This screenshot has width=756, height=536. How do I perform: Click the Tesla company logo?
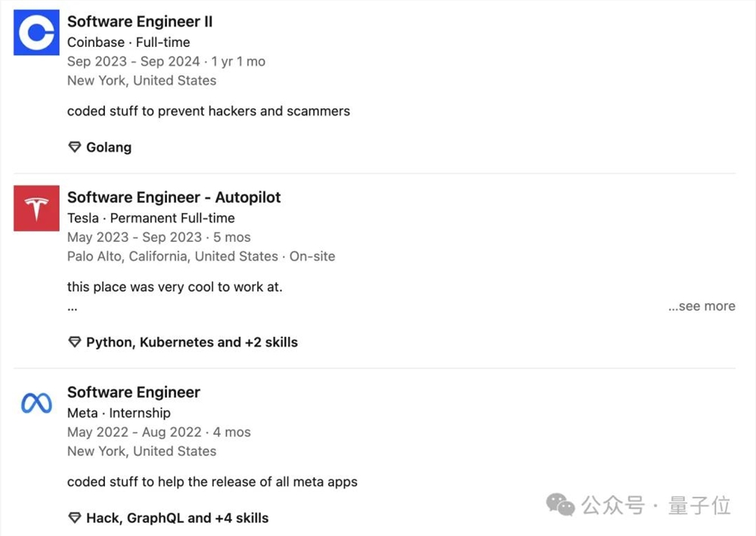(x=36, y=208)
